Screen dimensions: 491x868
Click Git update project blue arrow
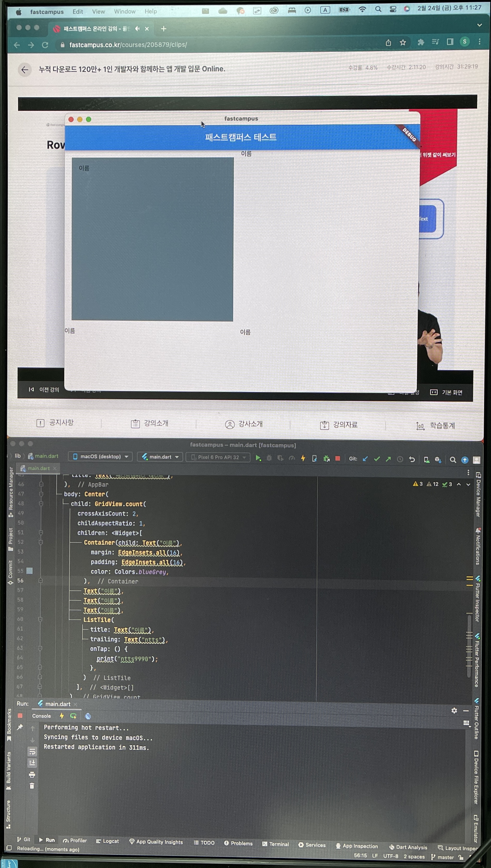click(365, 459)
